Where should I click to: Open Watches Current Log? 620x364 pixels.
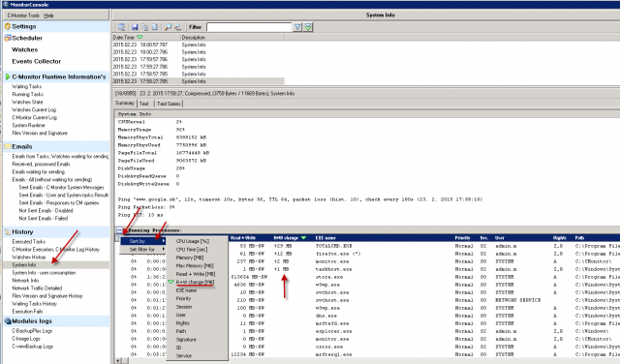(34, 109)
